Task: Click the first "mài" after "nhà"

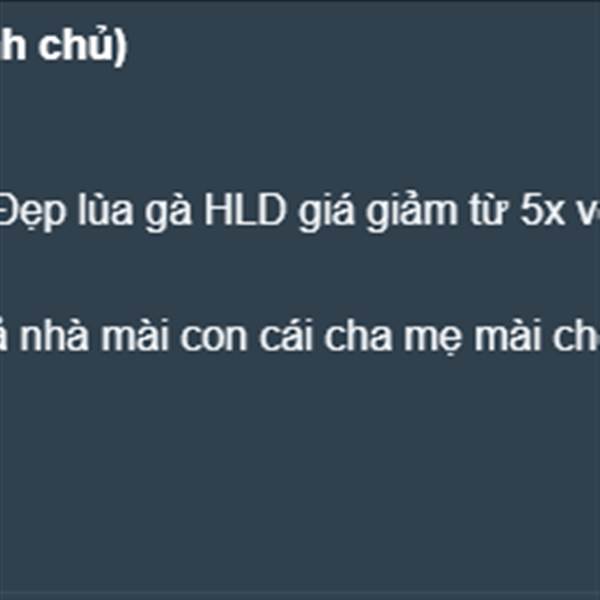Action: (134, 335)
